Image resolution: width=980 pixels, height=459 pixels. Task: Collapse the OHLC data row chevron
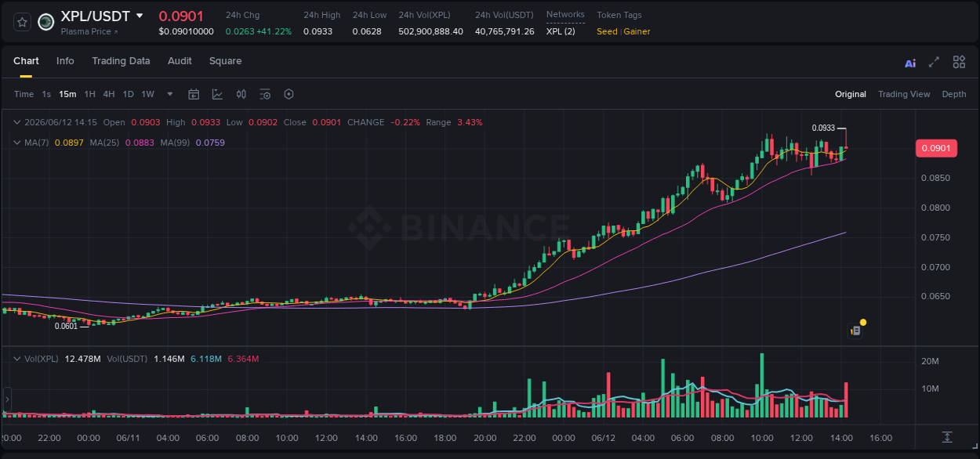(17, 122)
